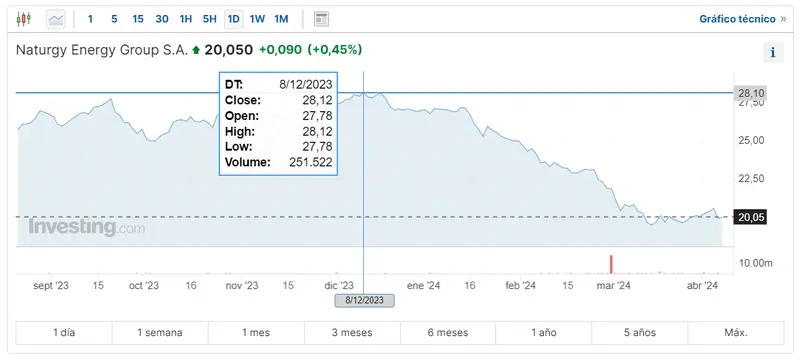Switch to candlestick chart type icon
Screen dimensions: 800x362
click(x=23, y=19)
